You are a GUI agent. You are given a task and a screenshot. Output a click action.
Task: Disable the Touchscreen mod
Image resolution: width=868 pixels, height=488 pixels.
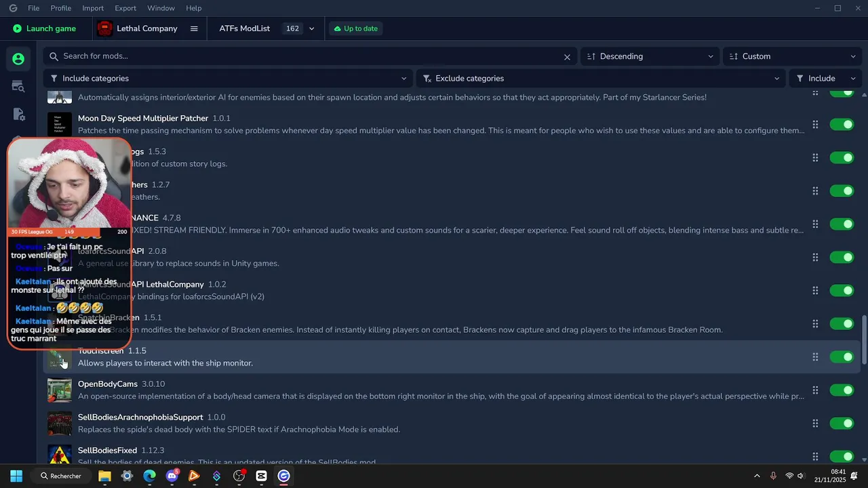point(842,357)
